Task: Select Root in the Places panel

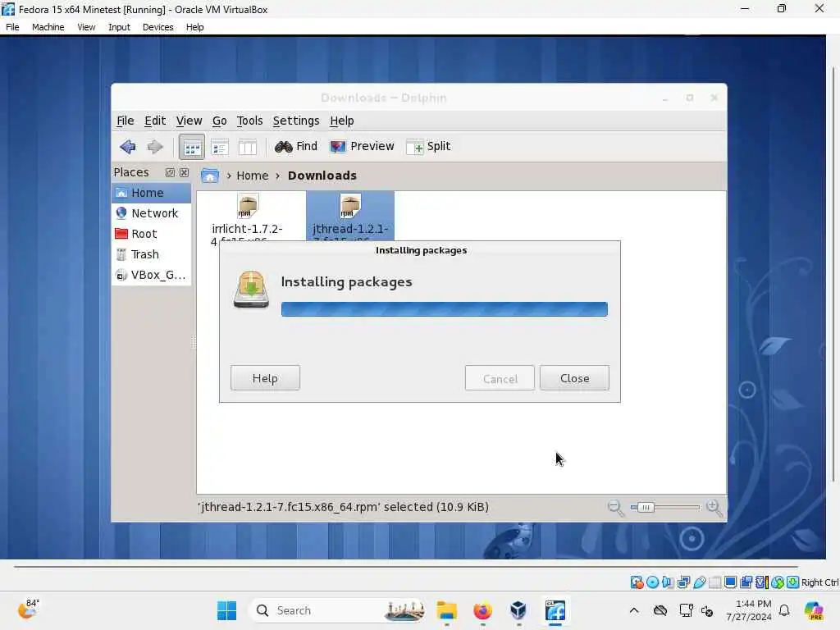Action: 151,234
